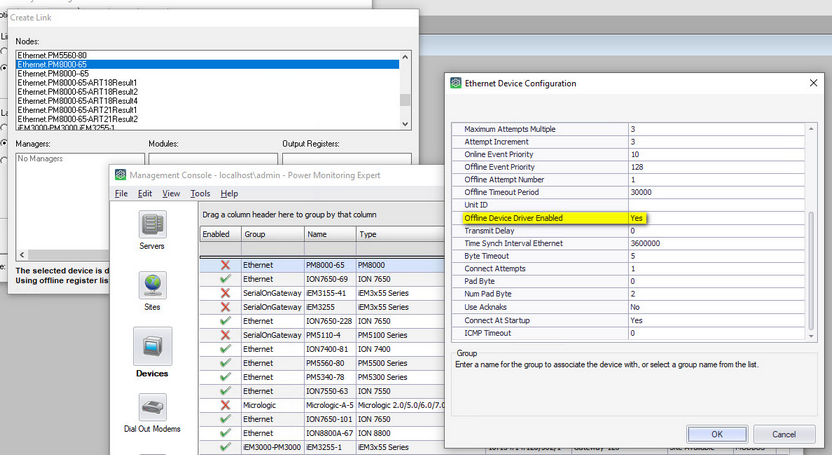Viewport: 832px width, 455px height.
Task: Sort by the Name column header
Action: [330, 234]
